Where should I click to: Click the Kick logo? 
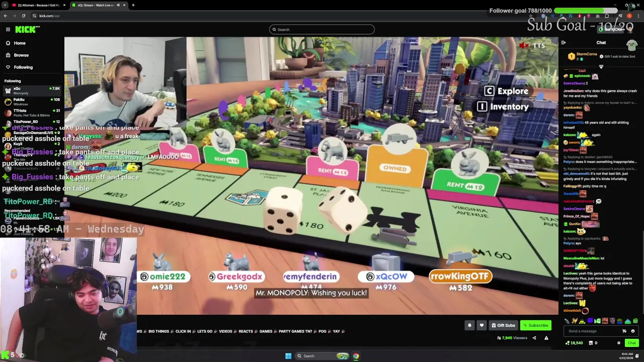[x=25, y=30]
